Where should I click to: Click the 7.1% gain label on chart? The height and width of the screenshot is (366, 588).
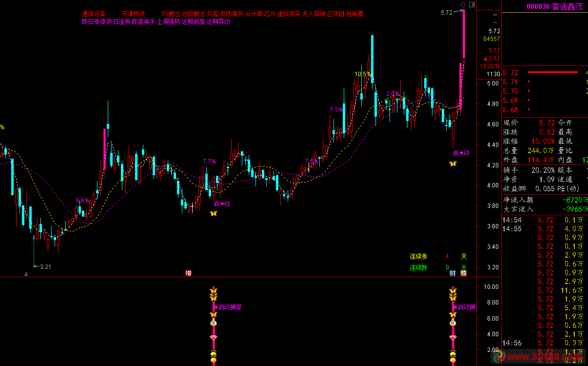(x=336, y=110)
